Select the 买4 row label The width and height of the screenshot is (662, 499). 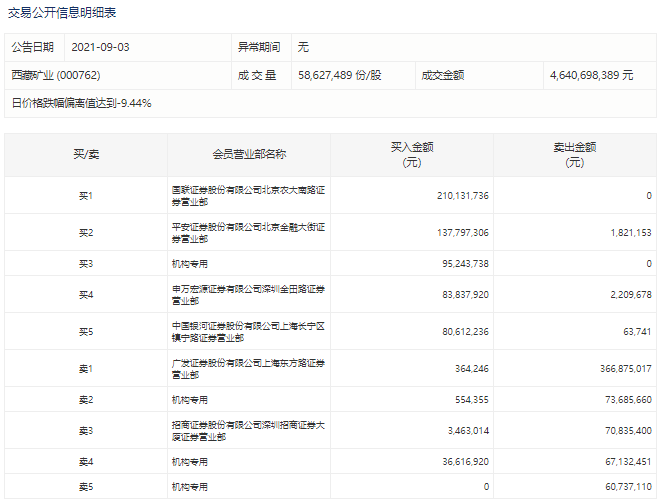click(86, 295)
